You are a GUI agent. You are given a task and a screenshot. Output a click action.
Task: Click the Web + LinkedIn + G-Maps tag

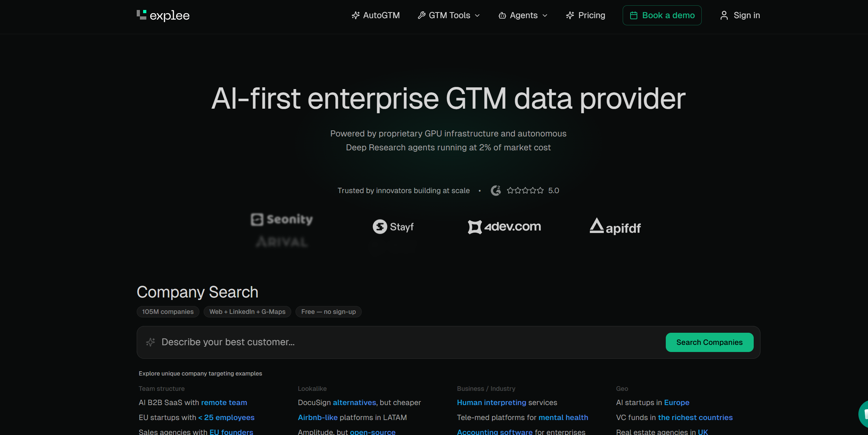[x=247, y=312]
